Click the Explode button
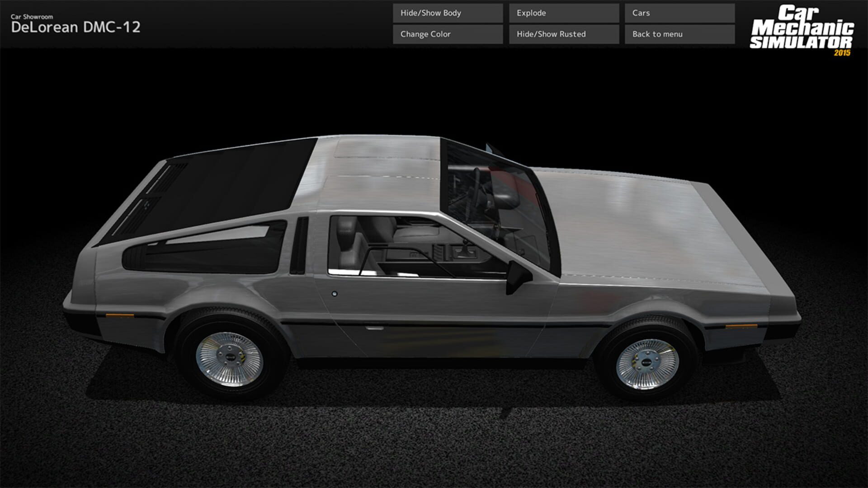Image resolution: width=868 pixels, height=488 pixels. click(563, 13)
